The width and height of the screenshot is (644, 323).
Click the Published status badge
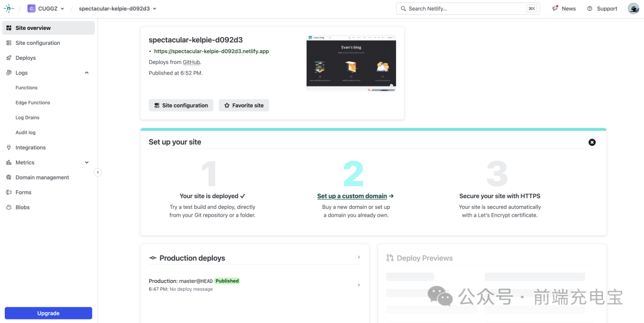pyautogui.click(x=227, y=281)
